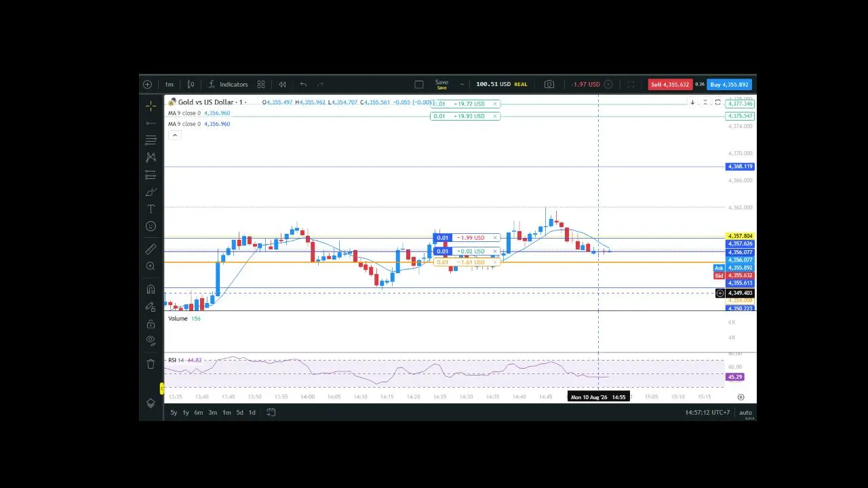Select the 5d date range
The image size is (868, 488).
239,413
